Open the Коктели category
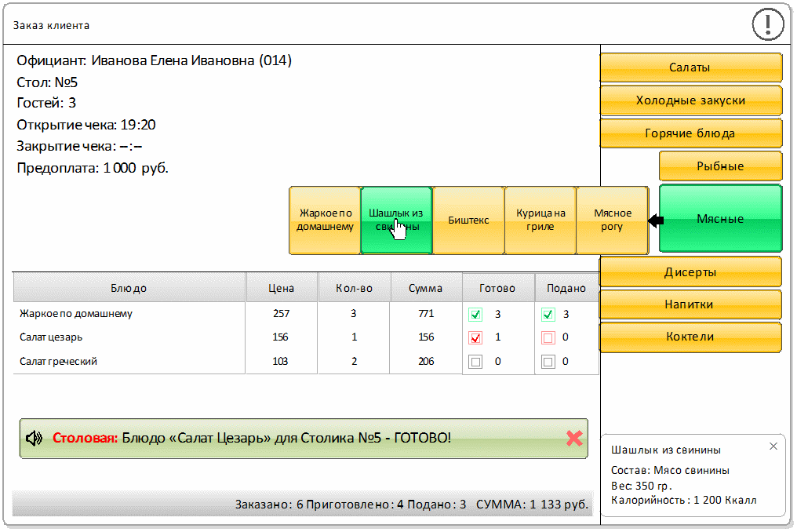This screenshot has width=797, height=532. coord(690,337)
